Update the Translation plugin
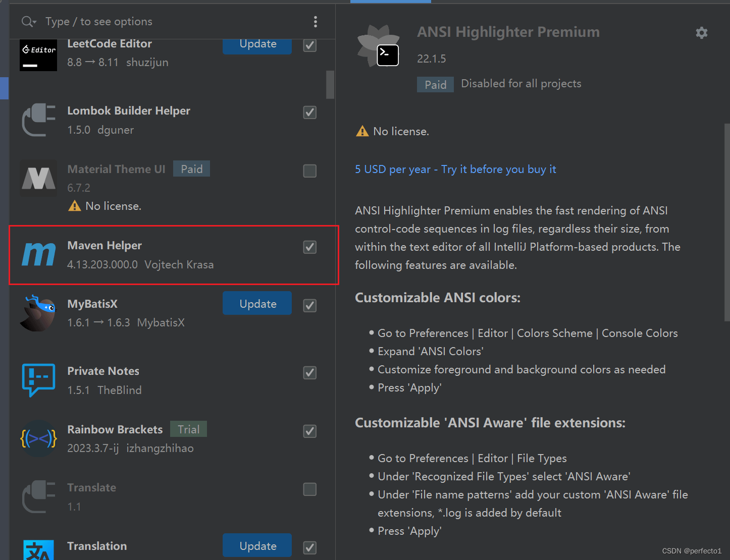 [257, 545]
